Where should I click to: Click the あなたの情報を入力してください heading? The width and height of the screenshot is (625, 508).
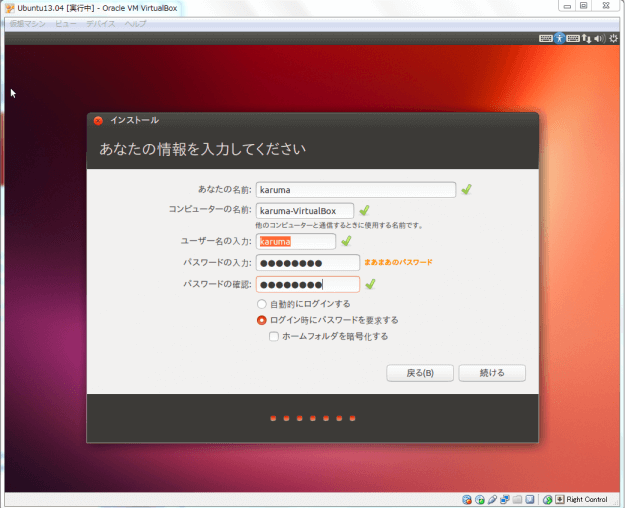click(202, 149)
